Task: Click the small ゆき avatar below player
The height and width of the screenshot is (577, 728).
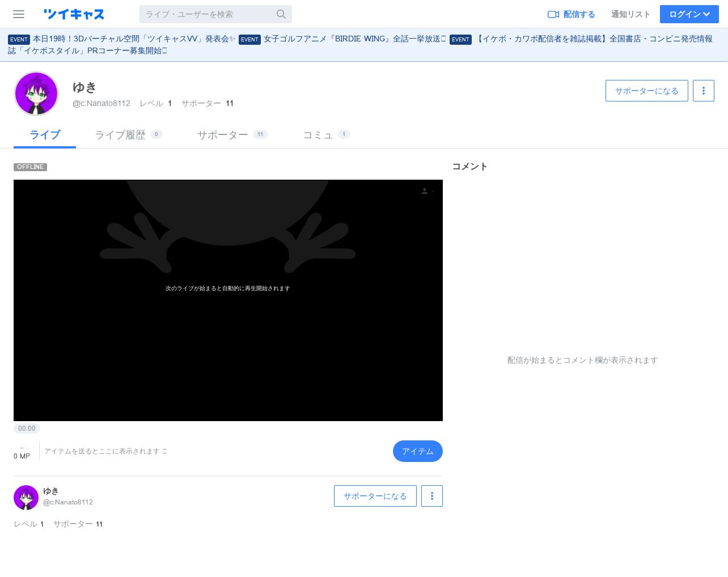Action: [26, 498]
